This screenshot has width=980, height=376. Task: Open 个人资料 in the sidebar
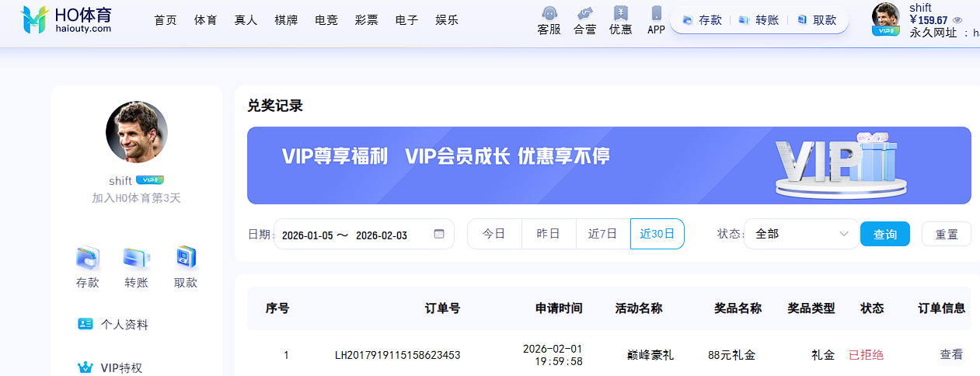[x=124, y=325]
